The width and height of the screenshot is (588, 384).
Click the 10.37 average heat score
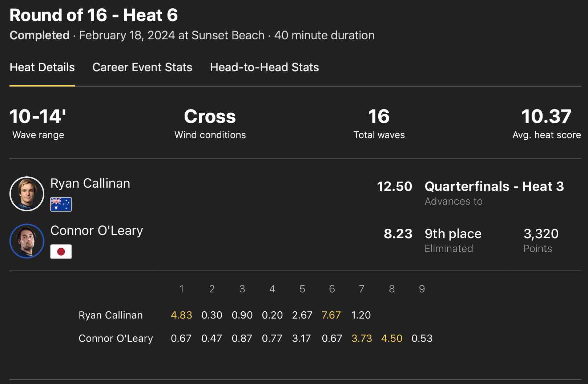click(546, 117)
